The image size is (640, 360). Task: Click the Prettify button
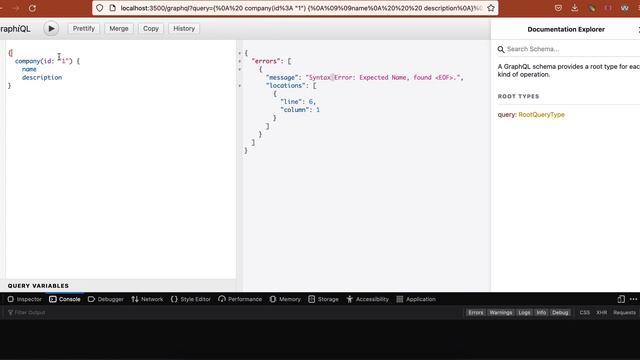click(84, 29)
